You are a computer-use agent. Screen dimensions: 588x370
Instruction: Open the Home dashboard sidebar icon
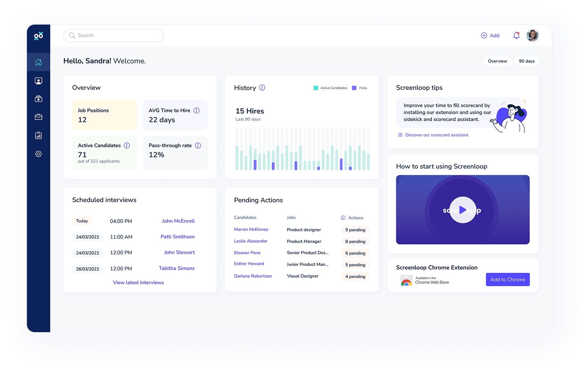(x=38, y=62)
